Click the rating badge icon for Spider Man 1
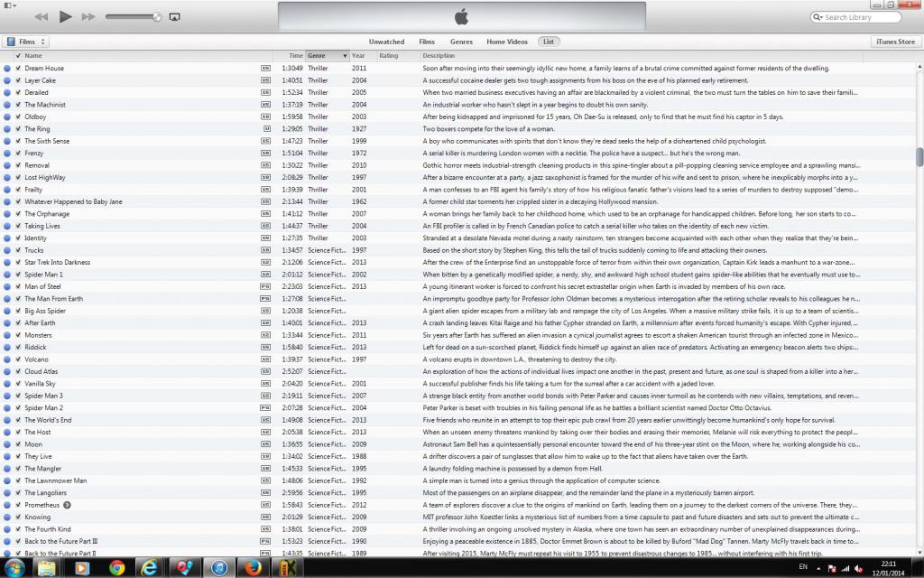 click(x=266, y=275)
